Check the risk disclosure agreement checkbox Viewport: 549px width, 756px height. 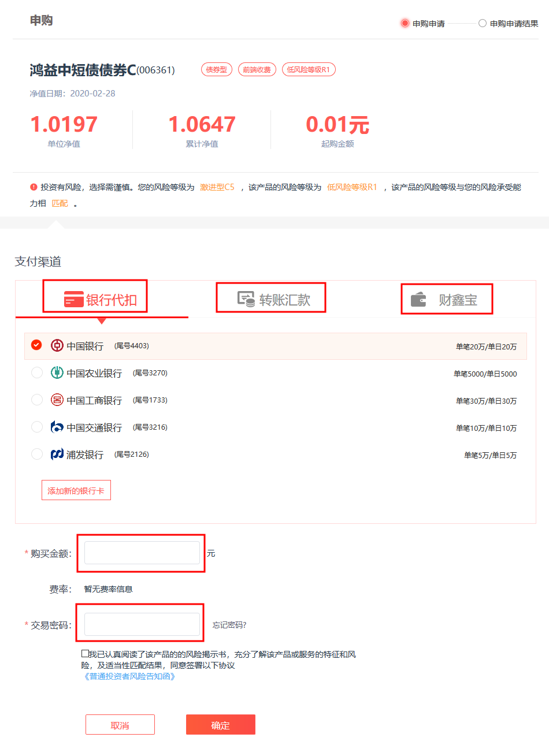(85, 654)
